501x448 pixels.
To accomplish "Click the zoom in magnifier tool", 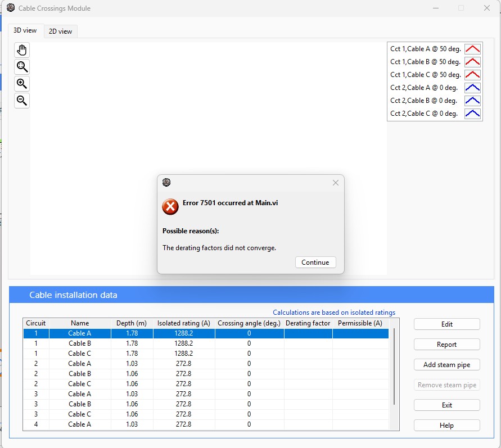I will [x=22, y=84].
